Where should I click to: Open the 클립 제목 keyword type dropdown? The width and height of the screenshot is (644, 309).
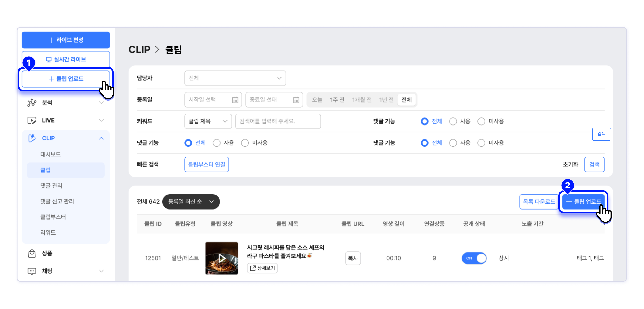pos(208,121)
